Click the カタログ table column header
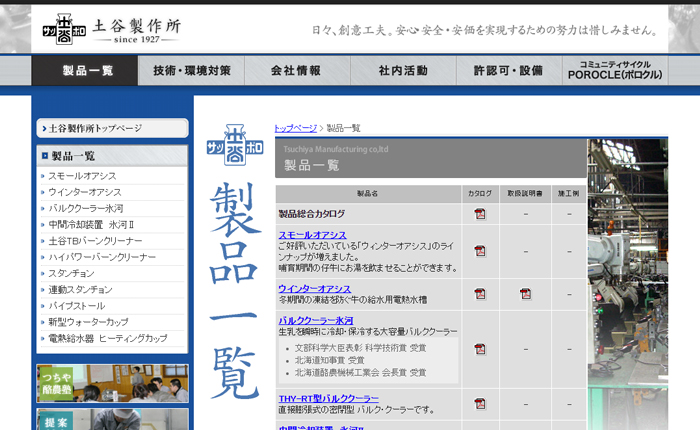 click(480, 194)
